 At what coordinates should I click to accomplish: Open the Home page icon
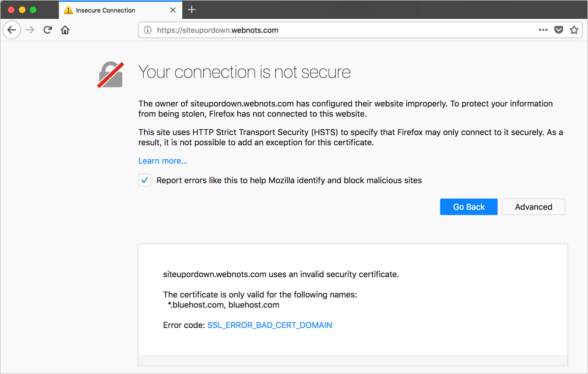pyautogui.click(x=65, y=30)
